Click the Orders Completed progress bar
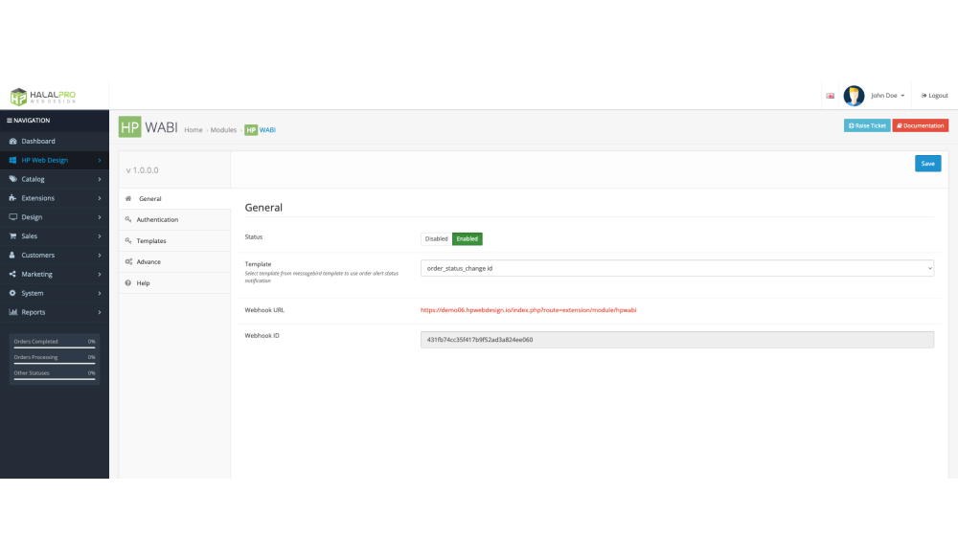The width and height of the screenshot is (958, 560). [53, 347]
